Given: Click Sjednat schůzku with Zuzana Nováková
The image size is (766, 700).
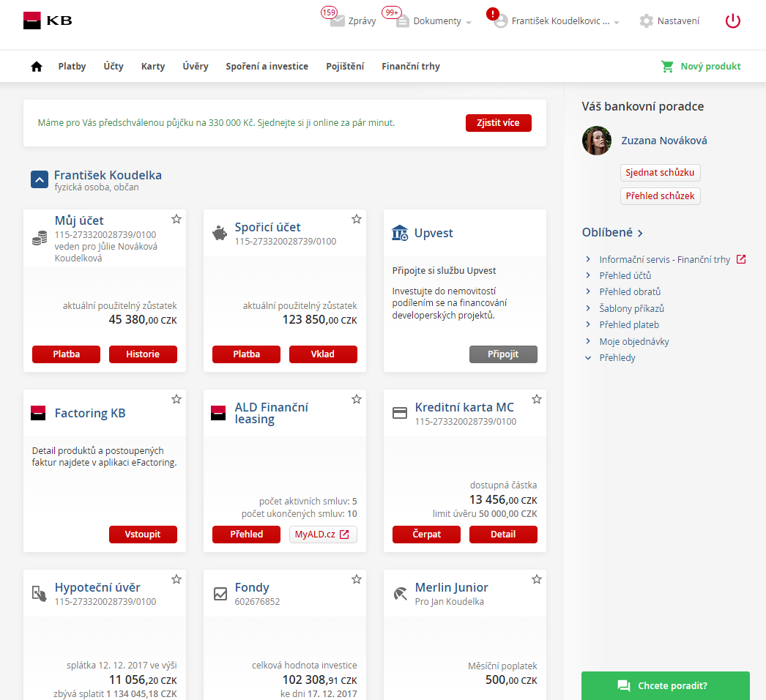Looking at the screenshot, I should [x=660, y=173].
